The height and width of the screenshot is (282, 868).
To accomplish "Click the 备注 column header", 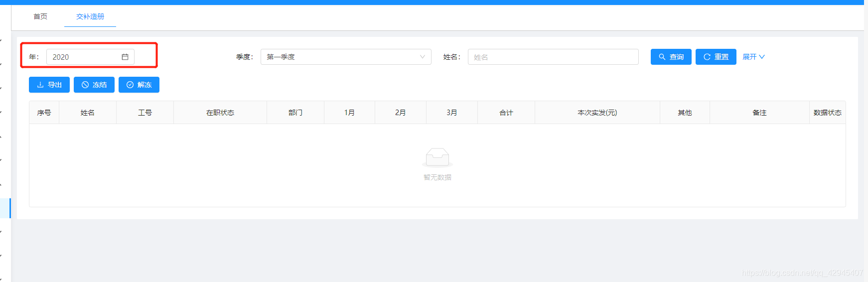I will coord(760,113).
